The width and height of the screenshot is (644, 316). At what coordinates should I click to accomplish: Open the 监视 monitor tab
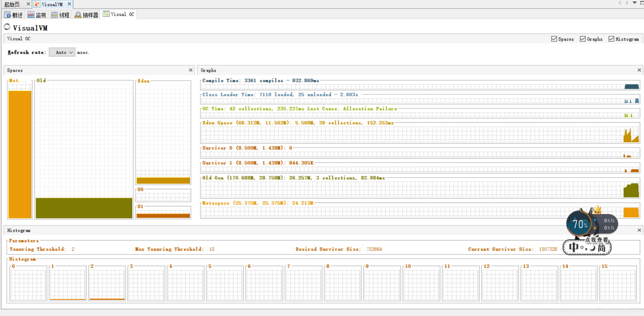(37, 15)
